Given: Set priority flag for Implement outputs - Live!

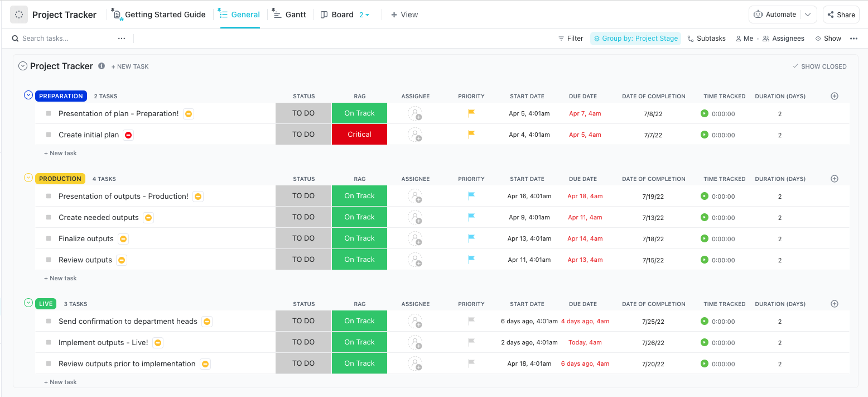Looking at the screenshot, I should 471,342.
